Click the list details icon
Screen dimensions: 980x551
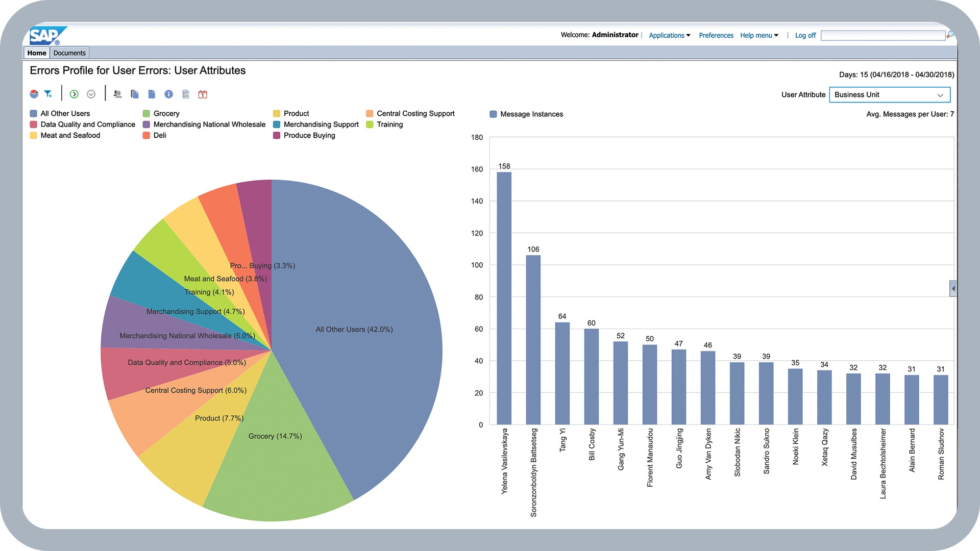coord(186,94)
